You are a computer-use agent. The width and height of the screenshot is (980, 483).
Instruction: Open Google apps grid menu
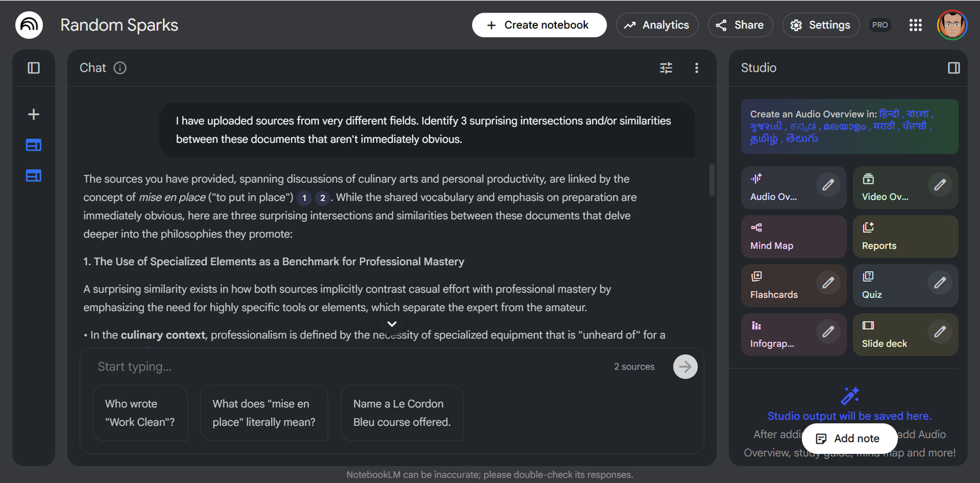click(x=915, y=25)
